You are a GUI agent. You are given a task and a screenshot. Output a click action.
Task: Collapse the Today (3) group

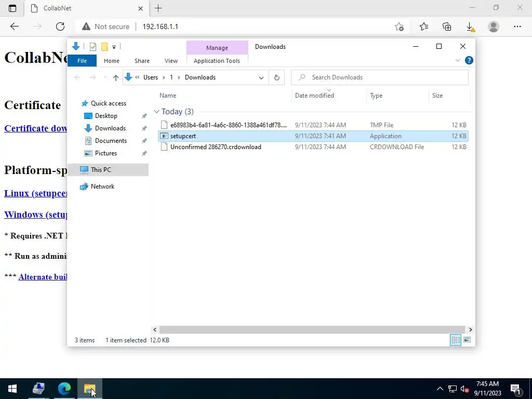(x=156, y=112)
